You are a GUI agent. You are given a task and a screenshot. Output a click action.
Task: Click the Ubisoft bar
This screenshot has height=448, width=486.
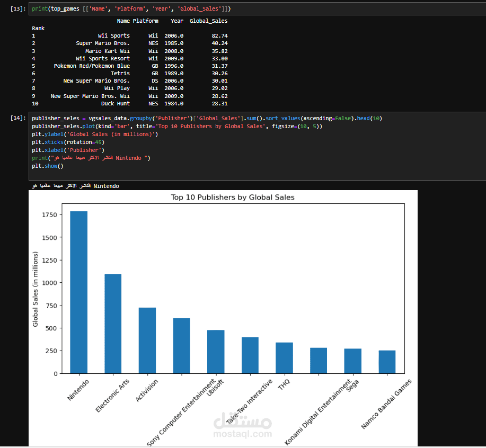(x=216, y=352)
